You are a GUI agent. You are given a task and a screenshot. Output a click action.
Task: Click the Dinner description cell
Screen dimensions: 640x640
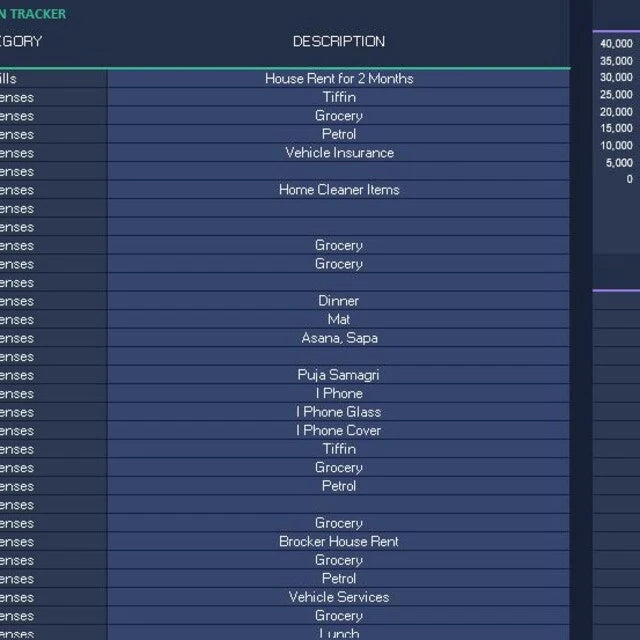[339, 301]
